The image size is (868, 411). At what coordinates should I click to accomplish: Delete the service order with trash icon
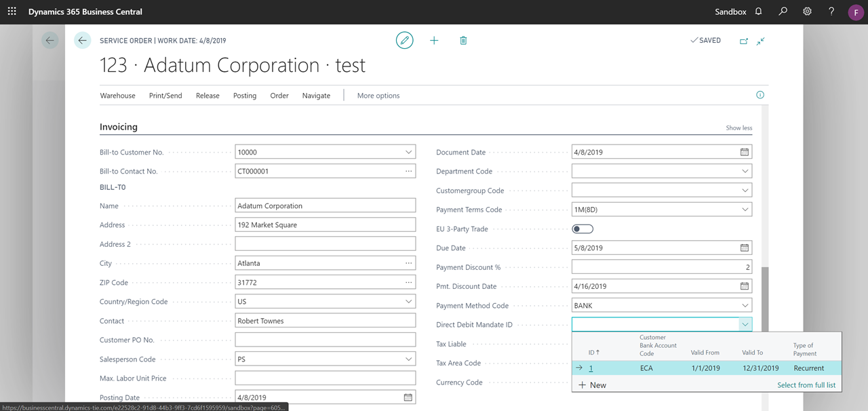tap(463, 41)
